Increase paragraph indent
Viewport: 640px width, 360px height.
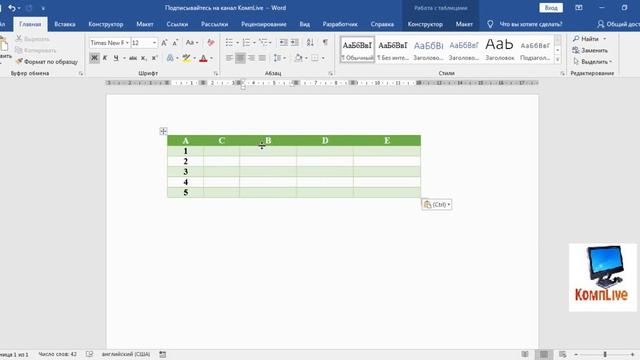point(294,42)
